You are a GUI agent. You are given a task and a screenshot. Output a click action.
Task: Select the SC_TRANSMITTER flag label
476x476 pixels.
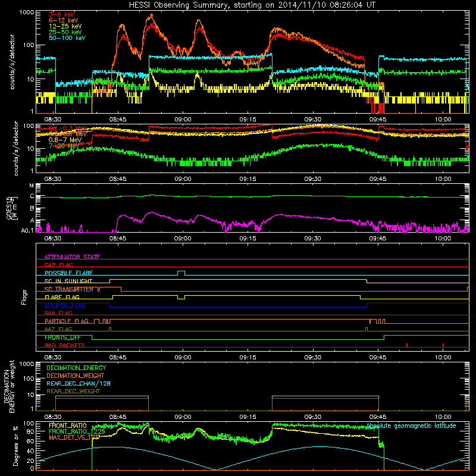tap(68, 289)
